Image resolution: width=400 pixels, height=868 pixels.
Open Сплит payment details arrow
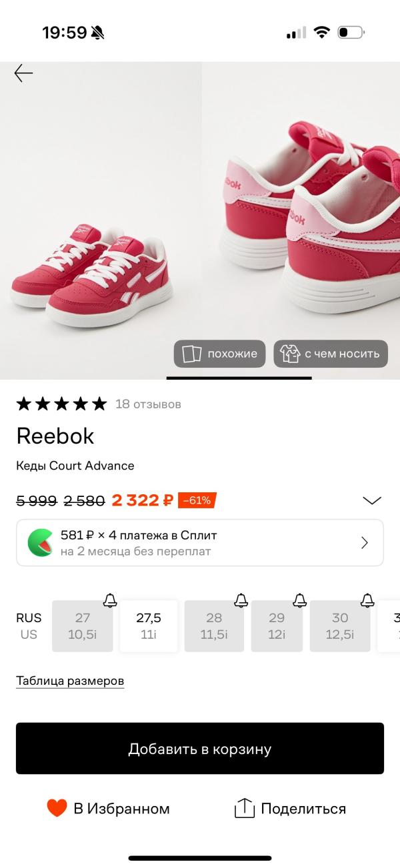(365, 543)
